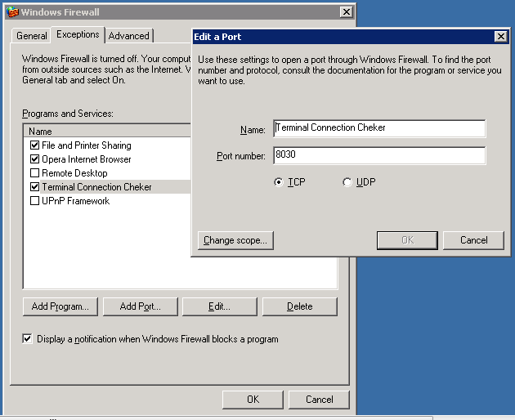Toggle File and Printer Sharing checkbox

(x=34, y=145)
